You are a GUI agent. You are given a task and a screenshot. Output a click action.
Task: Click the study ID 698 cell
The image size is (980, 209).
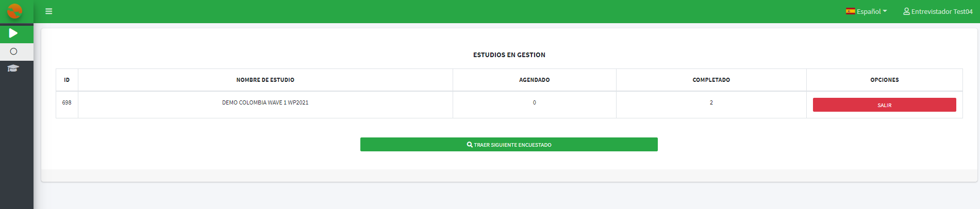[x=67, y=102]
